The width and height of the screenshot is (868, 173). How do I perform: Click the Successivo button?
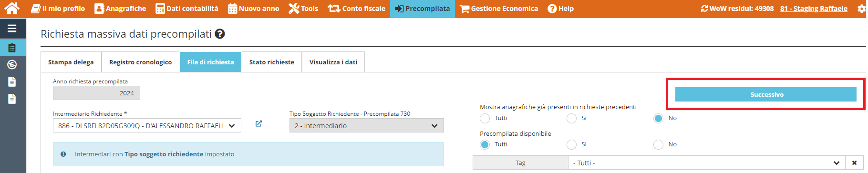pyautogui.click(x=766, y=94)
